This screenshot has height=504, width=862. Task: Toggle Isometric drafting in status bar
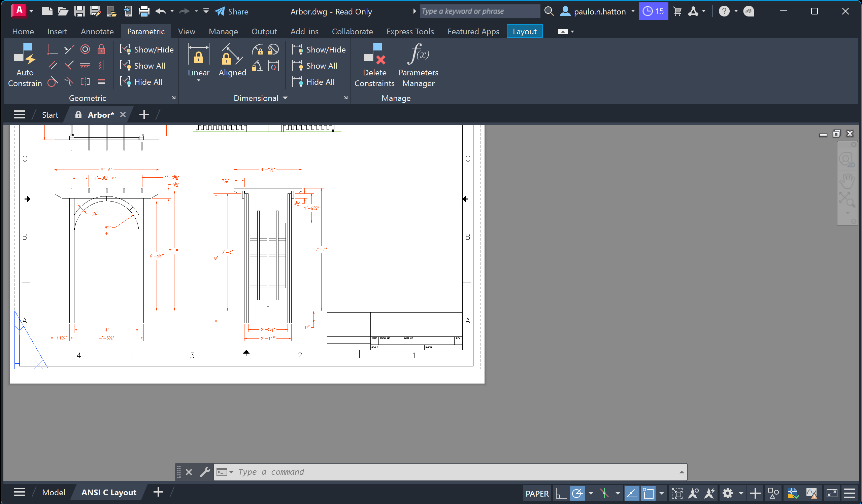(604, 493)
